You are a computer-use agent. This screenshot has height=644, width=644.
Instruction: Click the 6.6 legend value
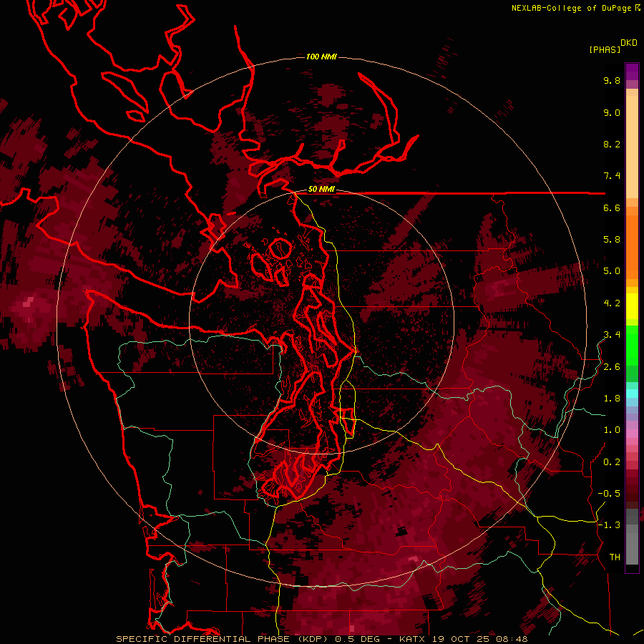pyautogui.click(x=612, y=208)
